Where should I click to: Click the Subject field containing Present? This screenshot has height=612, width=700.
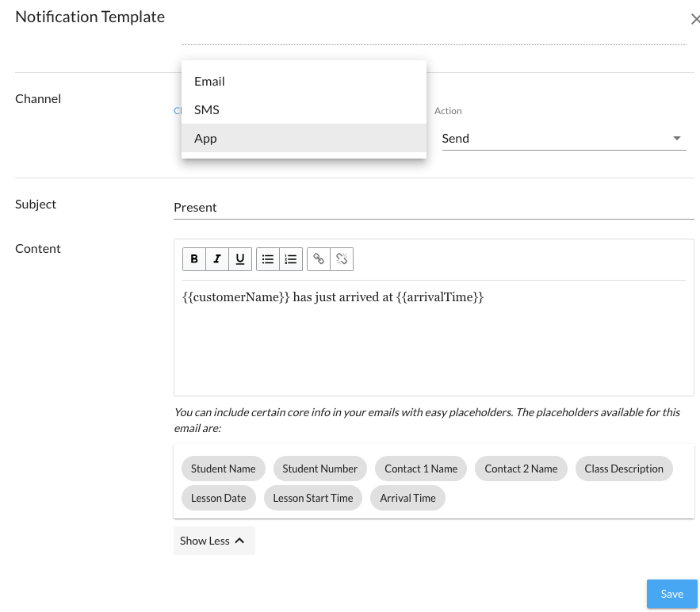pyautogui.click(x=433, y=208)
